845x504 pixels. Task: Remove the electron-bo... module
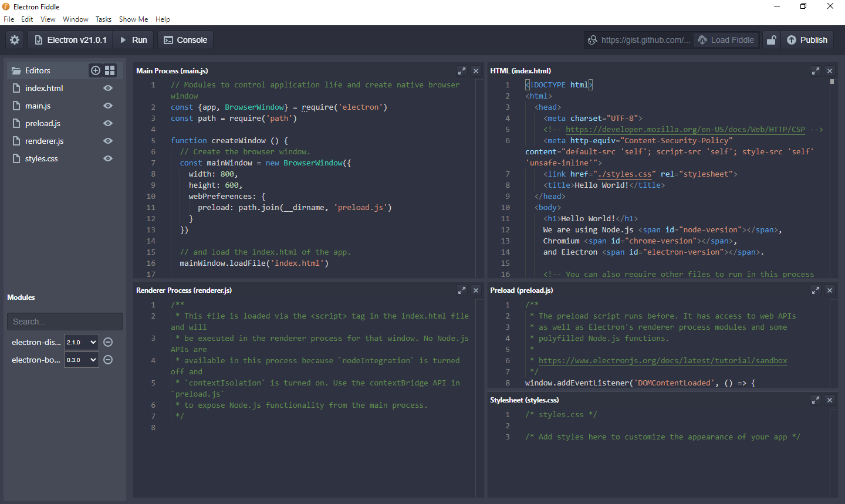108,360
